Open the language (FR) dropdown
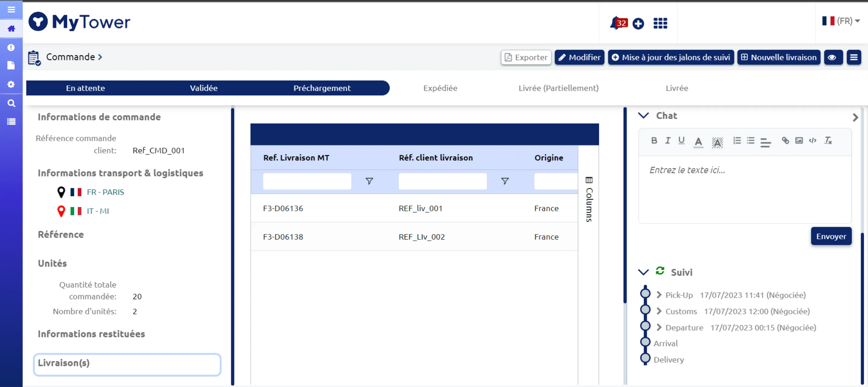The width and height of the screenshot is (868, 387). (x=841, y=21)
